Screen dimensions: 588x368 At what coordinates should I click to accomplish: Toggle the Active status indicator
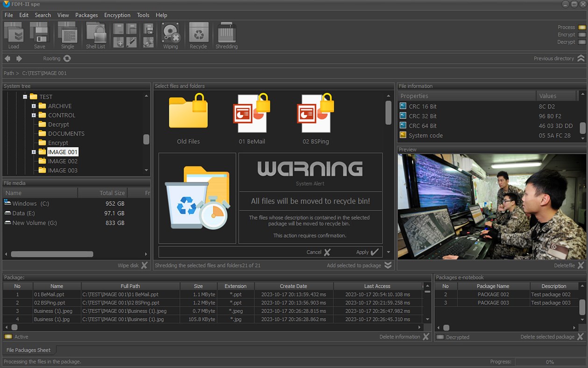(8, 337)
